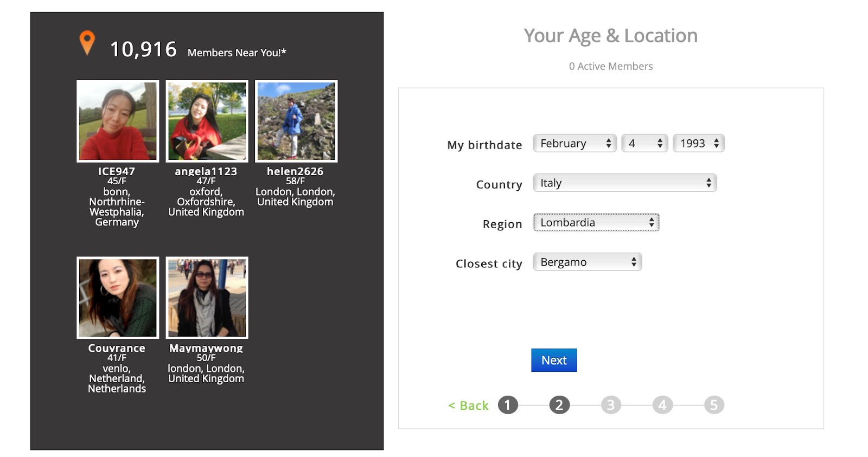868x457 pixels.
Task: Open the birth day dropdown showing 4
Action: tap(644, 143)
